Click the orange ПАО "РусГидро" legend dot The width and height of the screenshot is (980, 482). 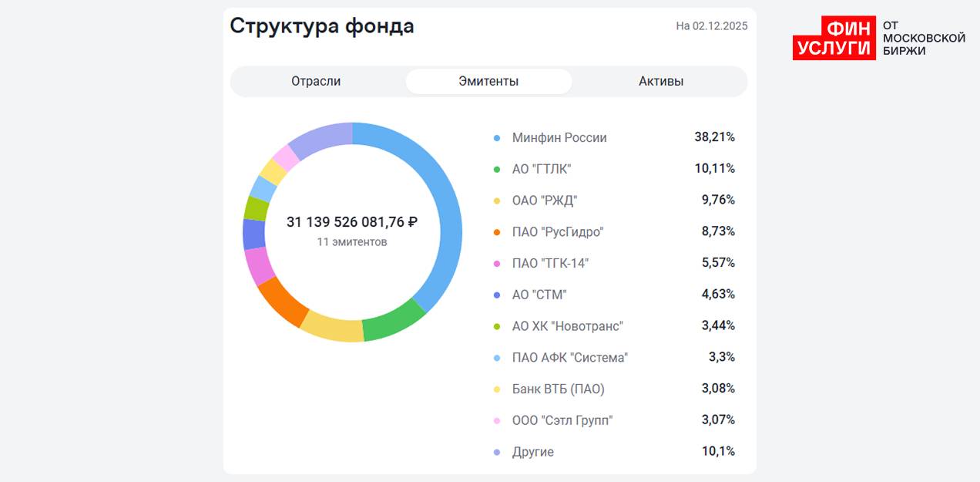tap(497, 232)
